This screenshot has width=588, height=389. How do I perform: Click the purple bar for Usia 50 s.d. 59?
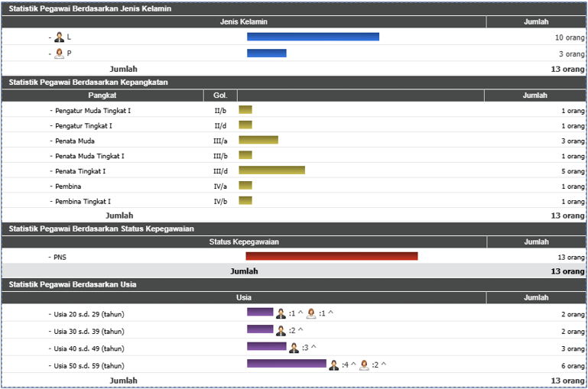point(286,364)
